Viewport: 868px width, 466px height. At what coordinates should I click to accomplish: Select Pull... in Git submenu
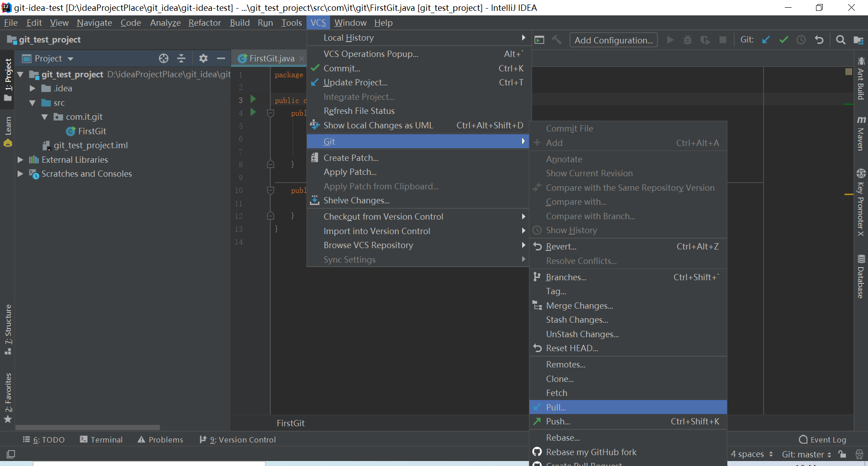click(628, 407)
